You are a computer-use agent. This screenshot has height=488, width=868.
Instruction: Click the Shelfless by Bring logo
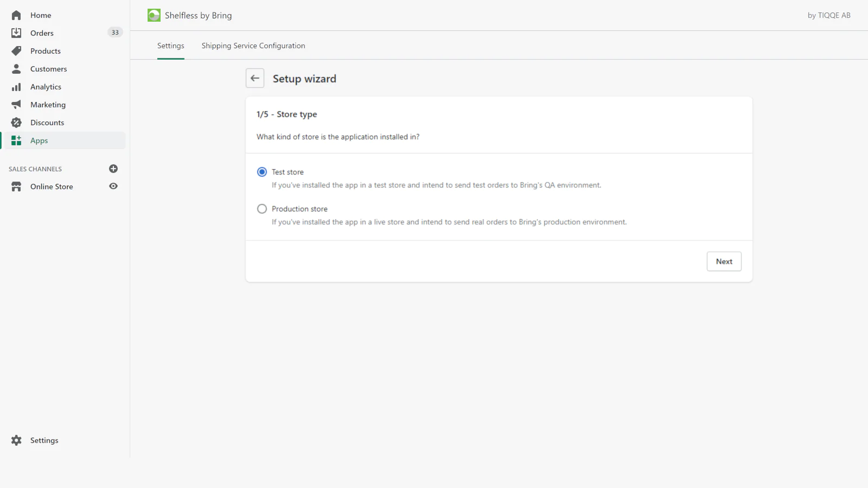click(154, 15)
